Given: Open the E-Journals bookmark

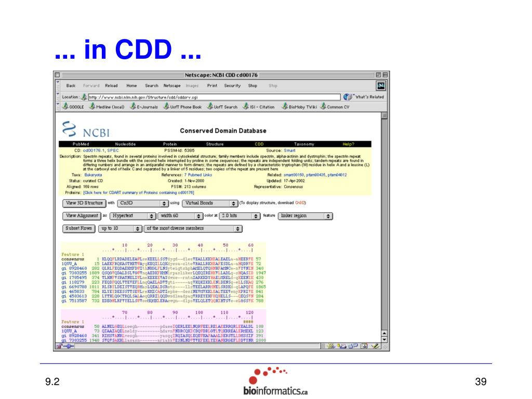Looking at the screenshot, I should [x=144, y=107].
